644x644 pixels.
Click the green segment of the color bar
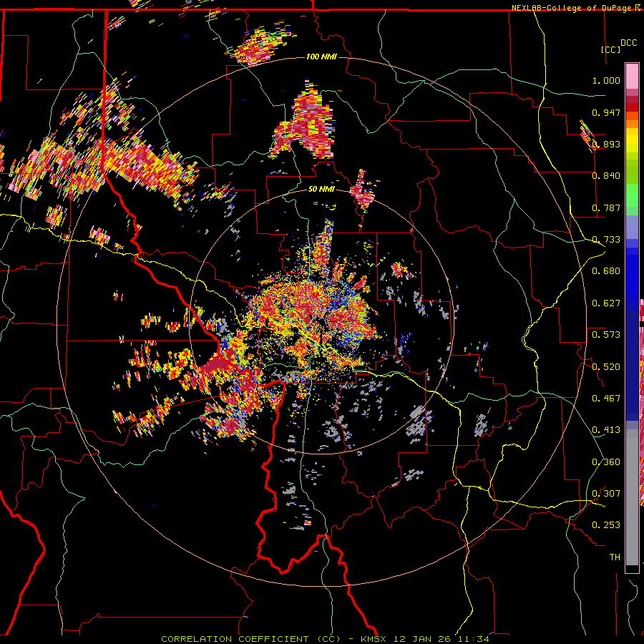pos(632,195)
